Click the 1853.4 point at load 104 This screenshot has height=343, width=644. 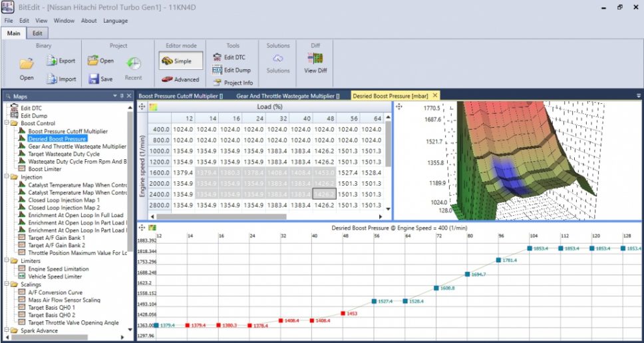(530, 248)
